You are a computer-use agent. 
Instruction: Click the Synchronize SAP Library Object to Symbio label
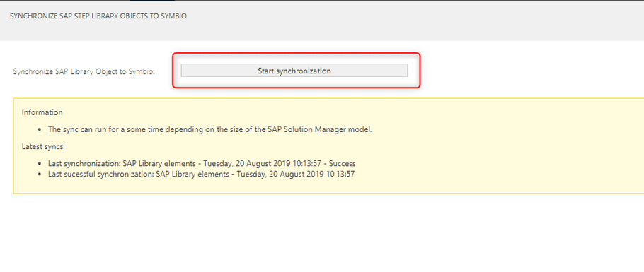84,71
